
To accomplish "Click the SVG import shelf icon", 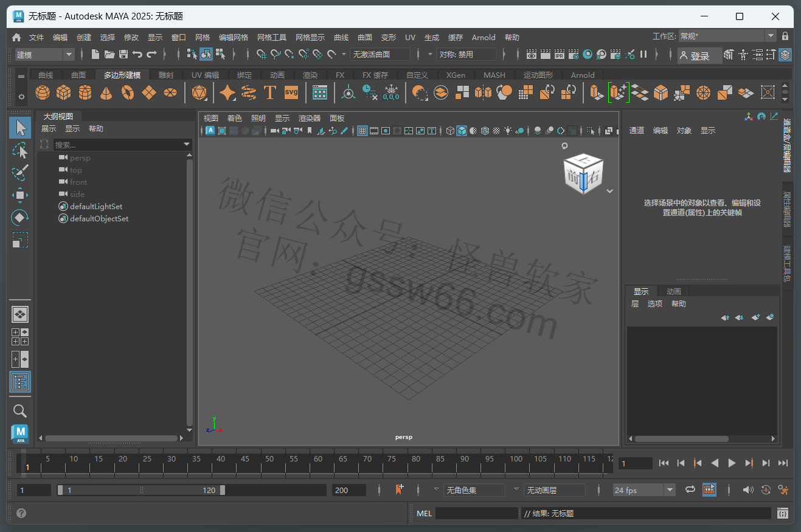I will (x=291, y=92).
